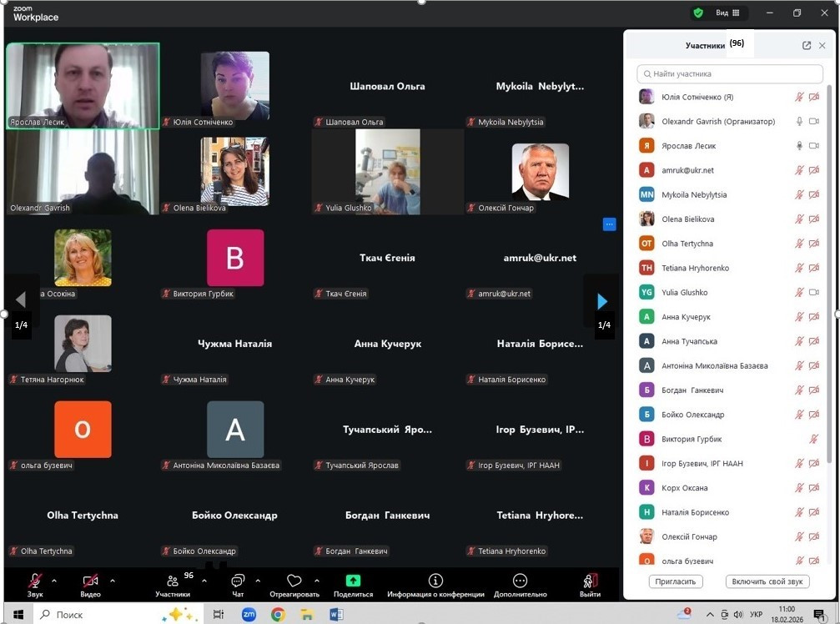
Task: Open Word from the Windows taskbar
Action: [x=336, y=615]
